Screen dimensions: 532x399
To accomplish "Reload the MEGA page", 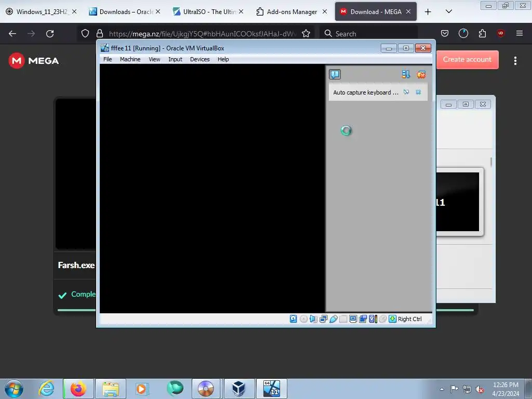I will (x=50, y=33).
